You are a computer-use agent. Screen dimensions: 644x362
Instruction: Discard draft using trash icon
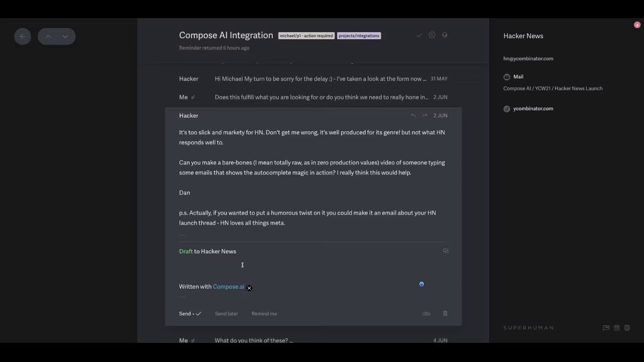point(445,313)
